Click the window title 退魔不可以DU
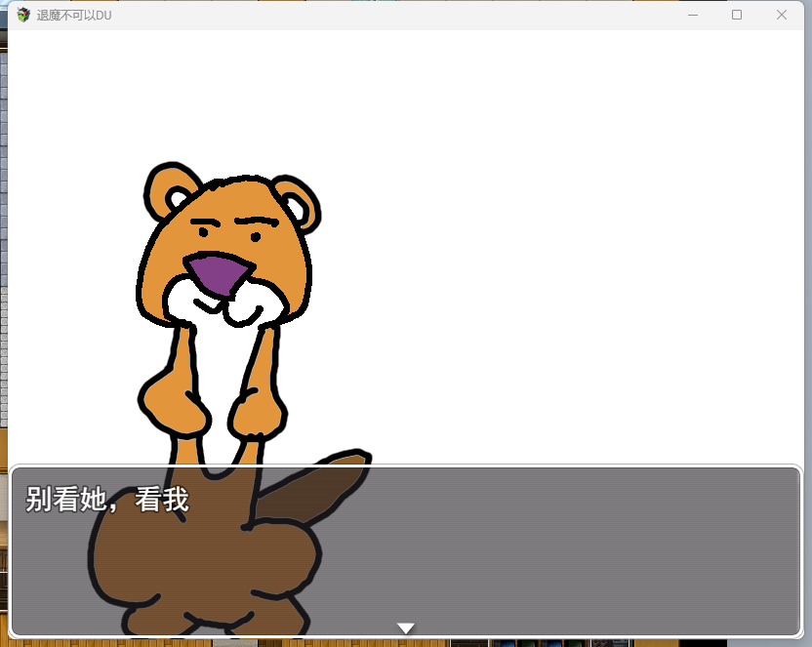The image size is (812, 647). click(x=74, y=16)
